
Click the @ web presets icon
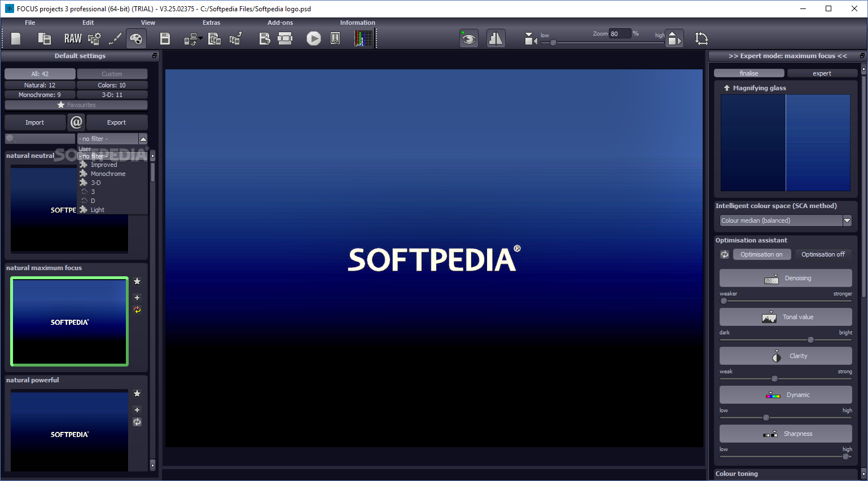[77, 122]
